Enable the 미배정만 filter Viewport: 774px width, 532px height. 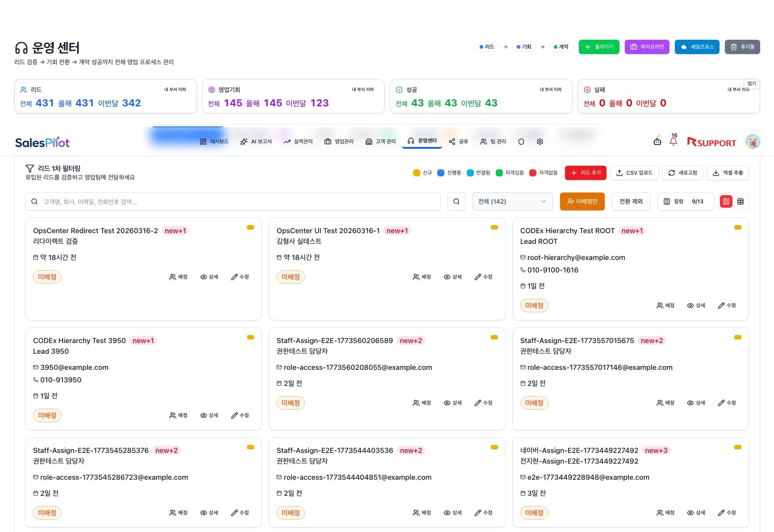tap(582, 201)
